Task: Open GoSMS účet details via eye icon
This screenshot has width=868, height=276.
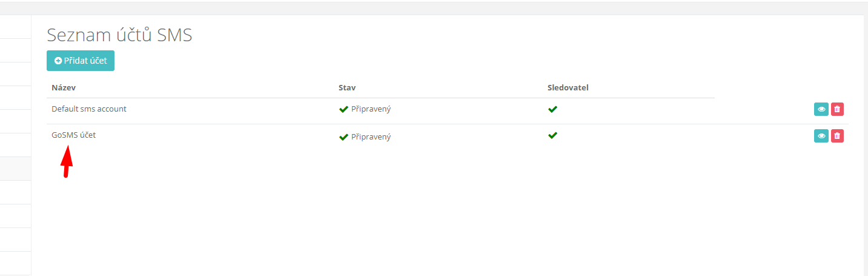Action: tap(821, 136)
